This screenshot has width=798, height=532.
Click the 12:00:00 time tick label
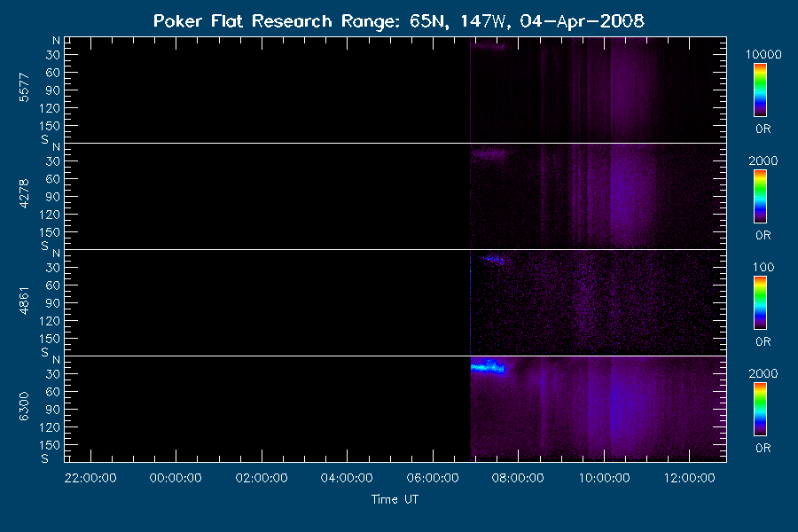pos(690,478)
